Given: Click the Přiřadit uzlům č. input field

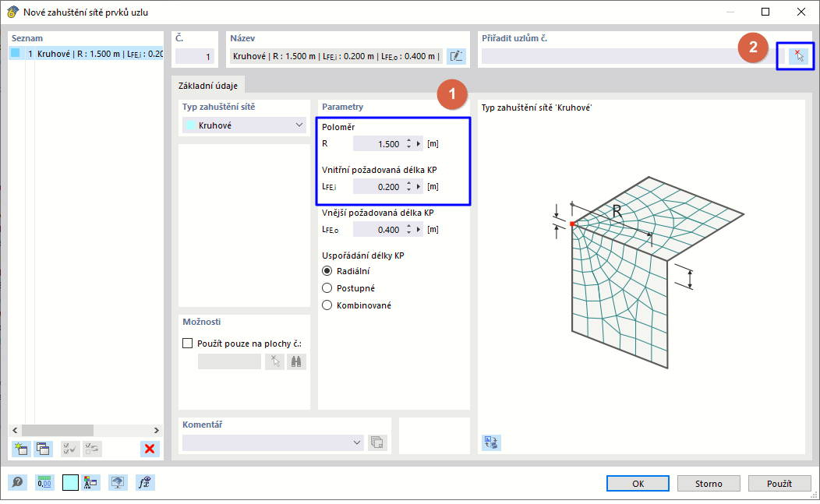Looking at the screenshot, I should point(633,56).
